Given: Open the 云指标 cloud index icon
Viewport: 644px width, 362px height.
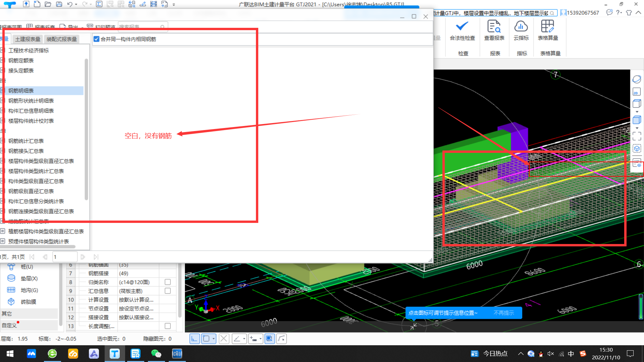Looking at the screenshot, I should tap(521, 26).
